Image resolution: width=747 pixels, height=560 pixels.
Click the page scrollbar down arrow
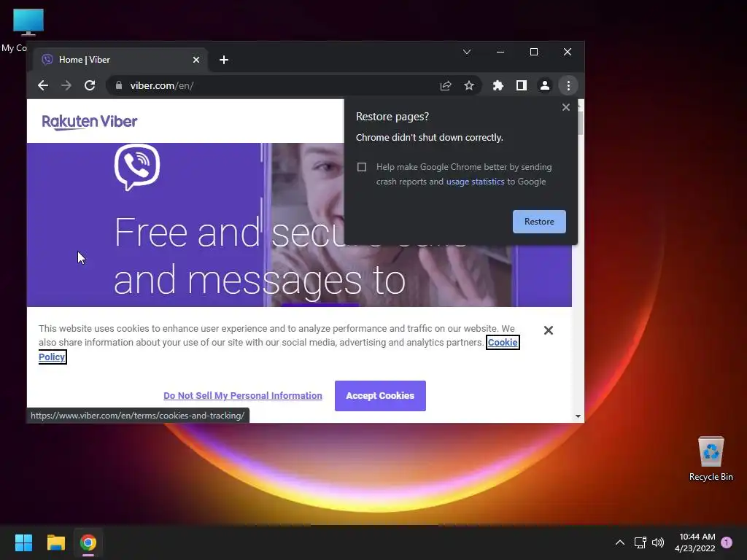pos(578,416)
